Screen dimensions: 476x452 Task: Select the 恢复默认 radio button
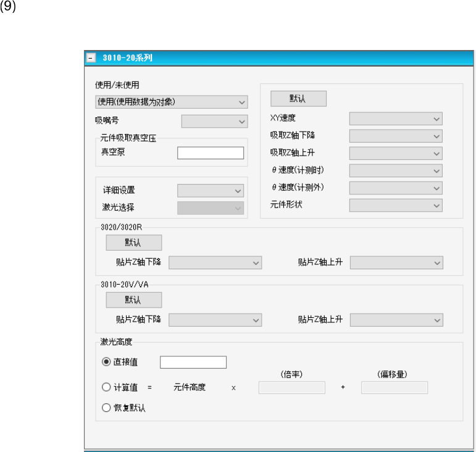tap(106, 408)
